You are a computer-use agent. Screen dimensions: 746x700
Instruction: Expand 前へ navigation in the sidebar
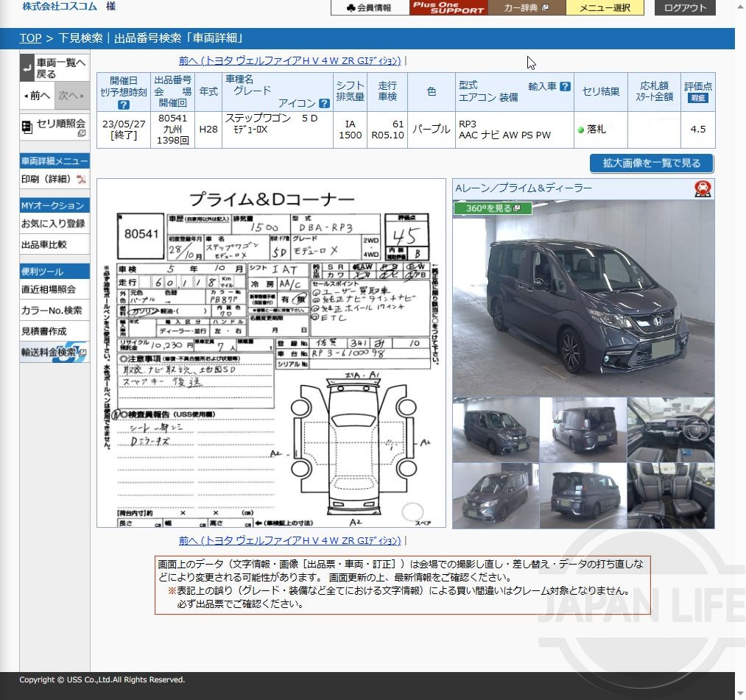pyautogui.click(x=37, y=96)
